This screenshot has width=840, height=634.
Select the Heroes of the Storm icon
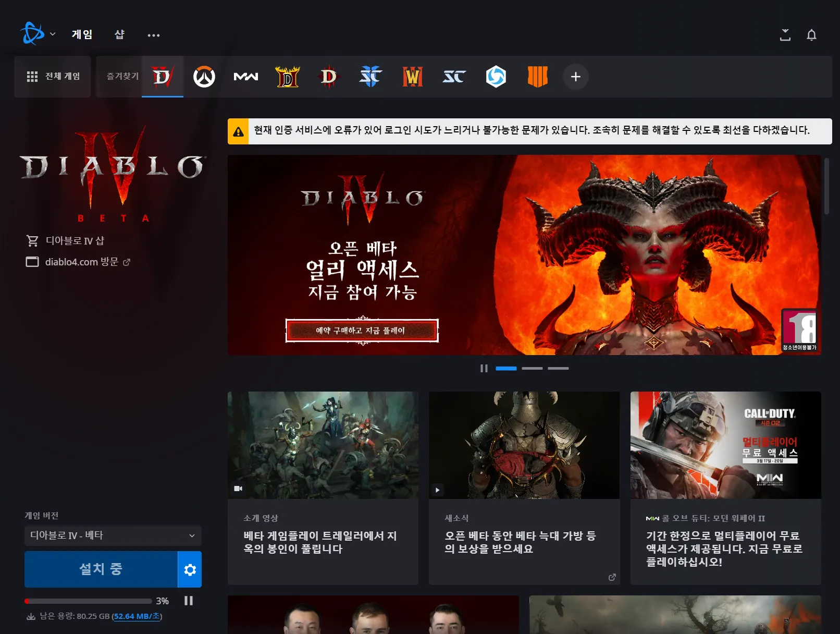tap(496, 77)
